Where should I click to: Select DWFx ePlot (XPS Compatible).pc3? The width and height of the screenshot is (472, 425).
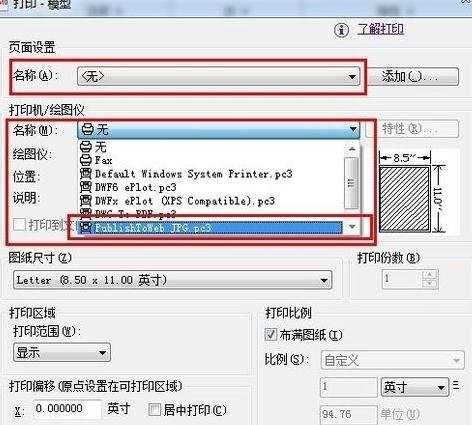pyautogui.click(x=211, y=201)
